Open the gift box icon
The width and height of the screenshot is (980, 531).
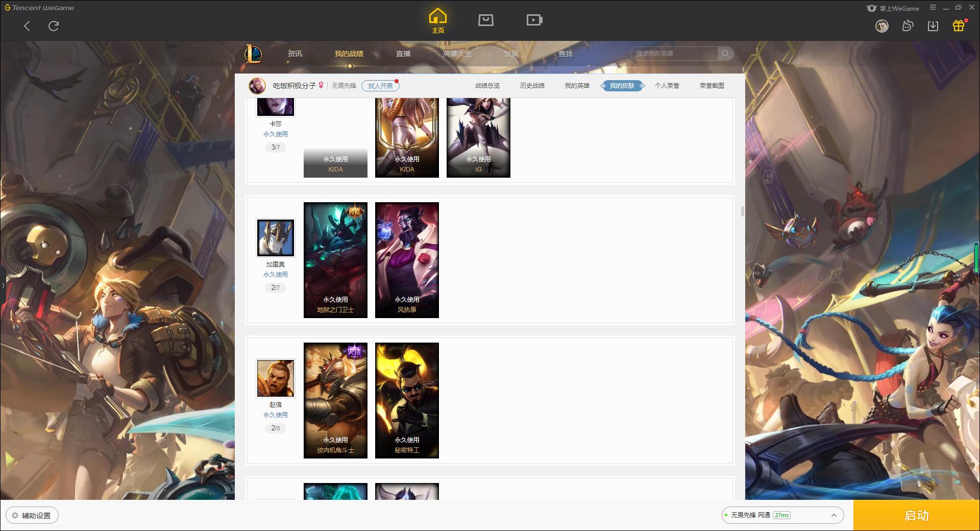pyautogui.click(x=959, y=26)
